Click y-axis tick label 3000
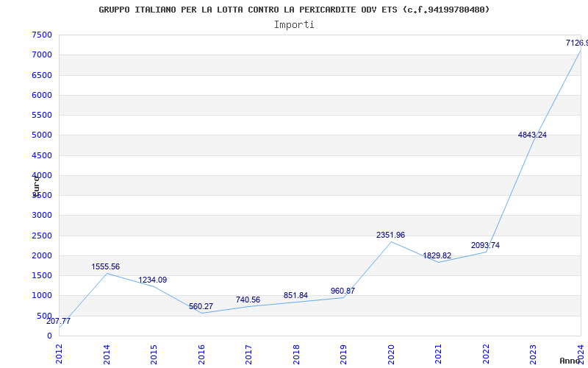This screenshot has height=368, width=588. pos(42,216)
